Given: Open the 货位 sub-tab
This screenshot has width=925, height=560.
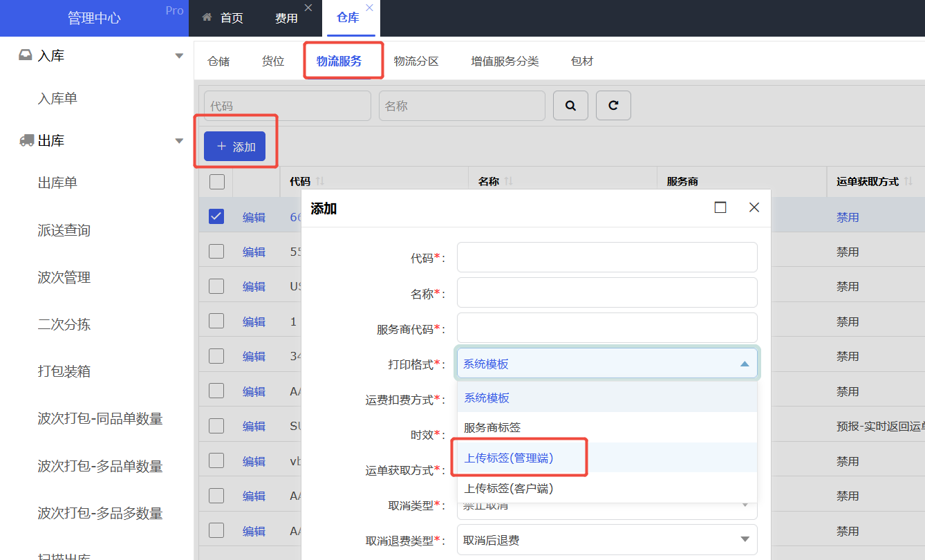Looking at the screenshot, I should pyautogui.click(x=273, y=61).
